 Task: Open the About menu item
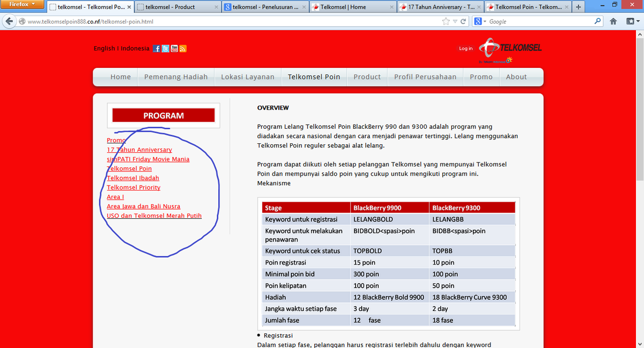tap(516, 77)
